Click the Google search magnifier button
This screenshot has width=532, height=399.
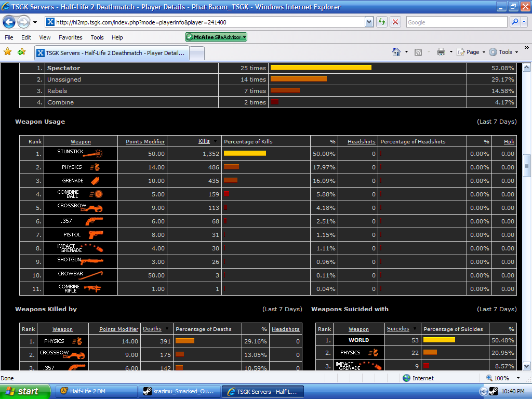click(515, 22)
